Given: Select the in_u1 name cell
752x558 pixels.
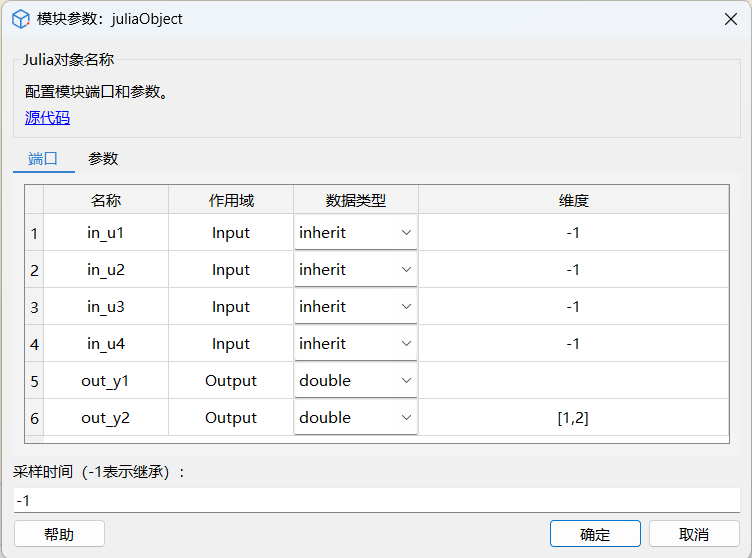Looking at the screenshot, I should click(x=106, y=233).
